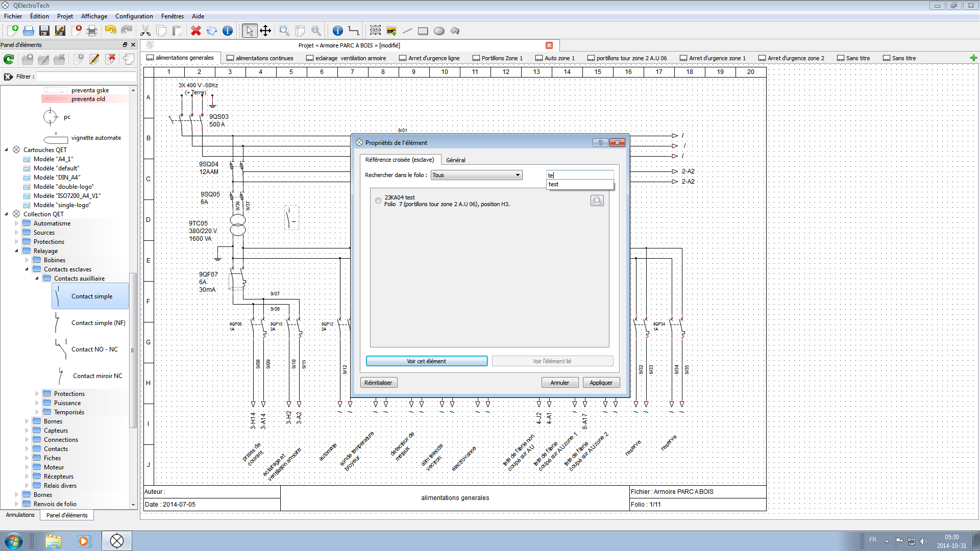Click the import element icon in panel
The height and width of the screenshot is (551, 980).
(x=129, y=59)
